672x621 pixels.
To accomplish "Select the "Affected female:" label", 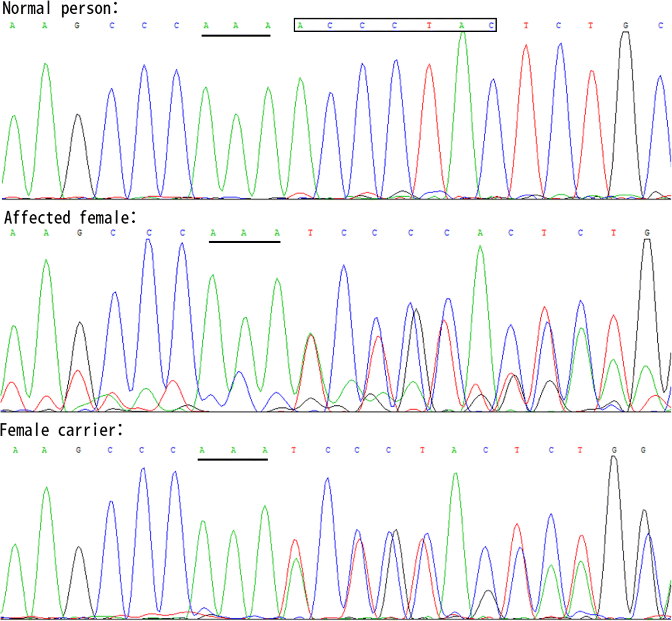I will click(70, 218).
